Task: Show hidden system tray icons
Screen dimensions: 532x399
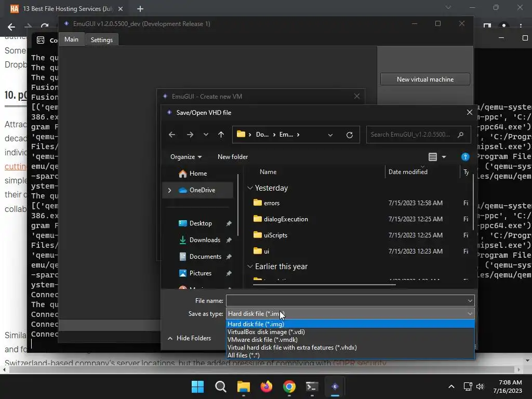Action: point(451,387)
